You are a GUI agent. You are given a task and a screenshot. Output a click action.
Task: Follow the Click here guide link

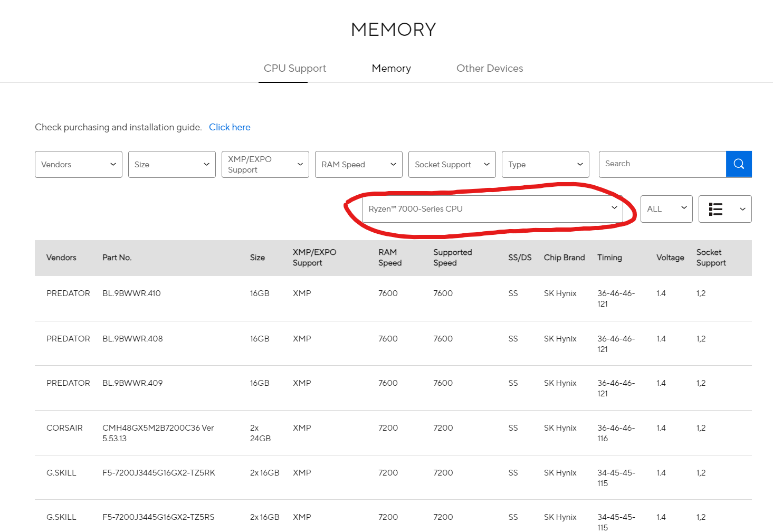(x=230, y=127)
